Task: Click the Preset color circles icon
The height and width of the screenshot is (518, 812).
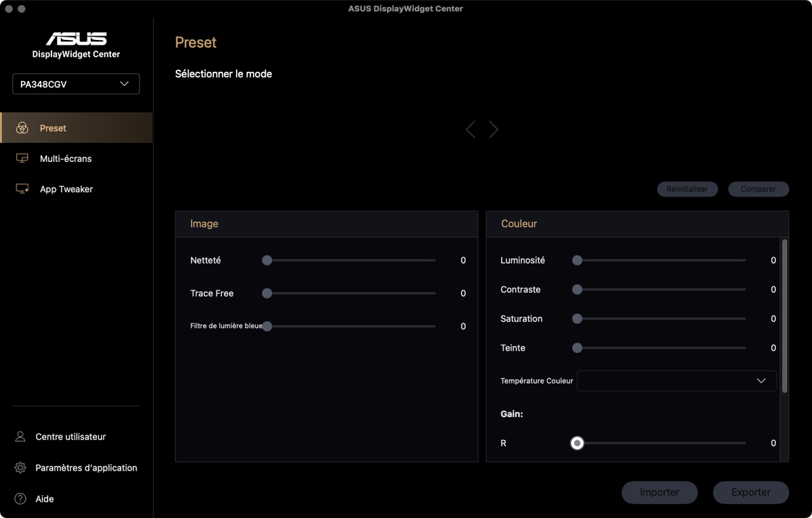Action: coord(22,128)
